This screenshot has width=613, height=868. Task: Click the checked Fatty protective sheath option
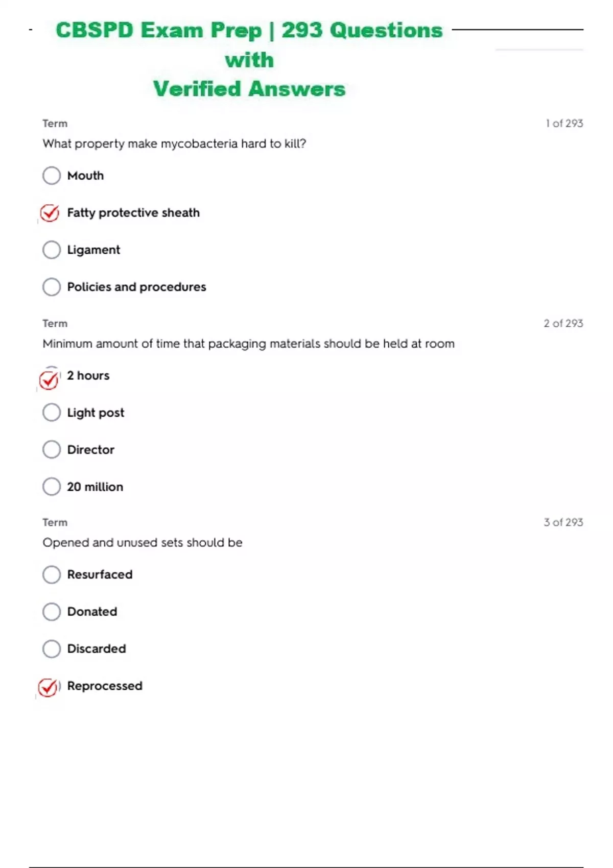pyautogui.click(x=50, y=213)
